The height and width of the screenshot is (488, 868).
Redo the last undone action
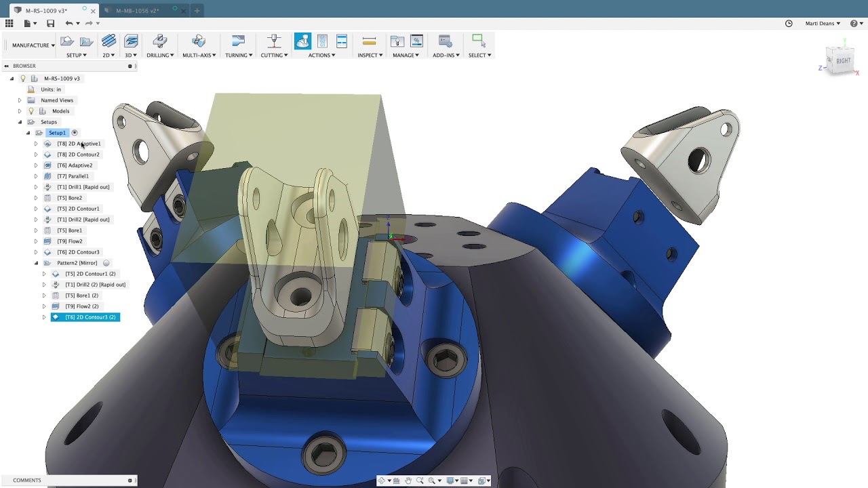[x=88, y=23]
